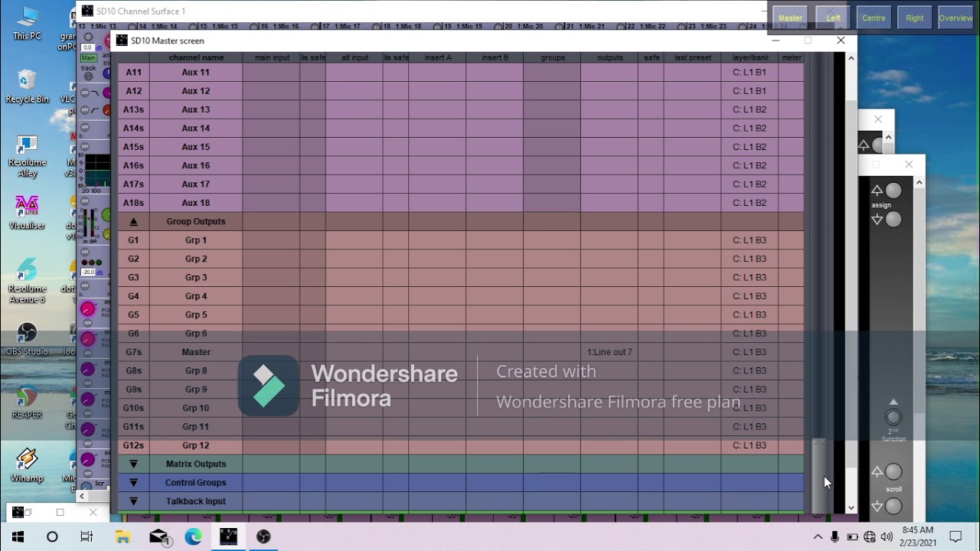
Task: Select the 'layer/bank' column header
Action: pos(750,57)
